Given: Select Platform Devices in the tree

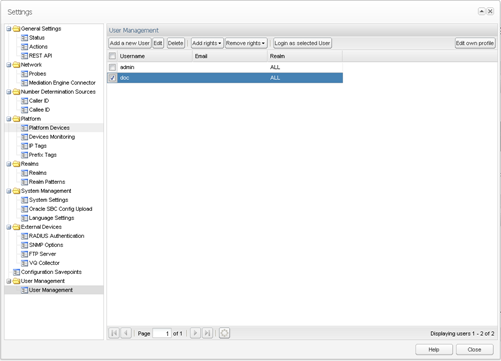Looking at the screenshot, I should point(49,128).
